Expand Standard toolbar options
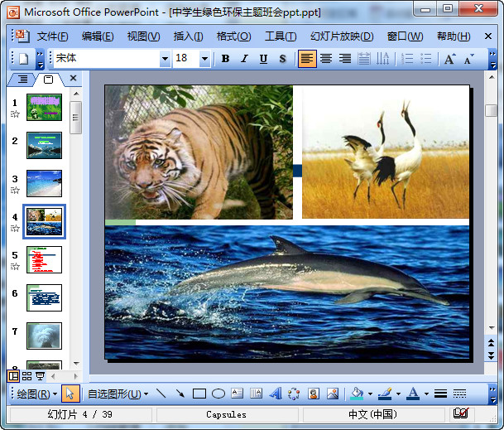Screen dimensions: 504x430 [40, 60]
